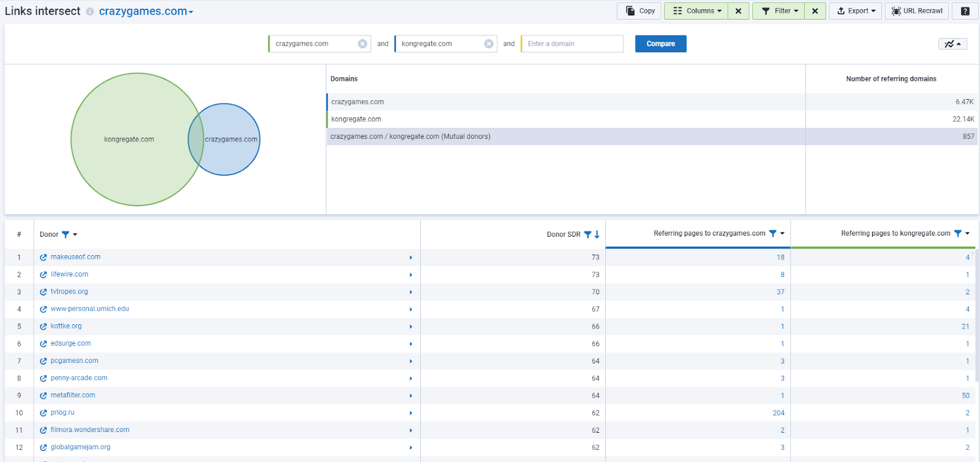Expand Referring pages to crazygames.com column menu
The height and width of the screenshot is (462, 980).
[x=782, y=233]
